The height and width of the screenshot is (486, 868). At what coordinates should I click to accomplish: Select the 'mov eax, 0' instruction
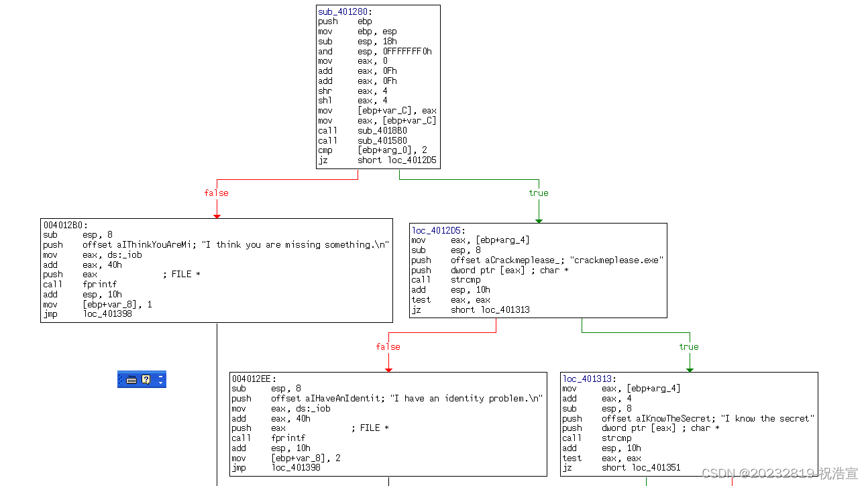353,61
